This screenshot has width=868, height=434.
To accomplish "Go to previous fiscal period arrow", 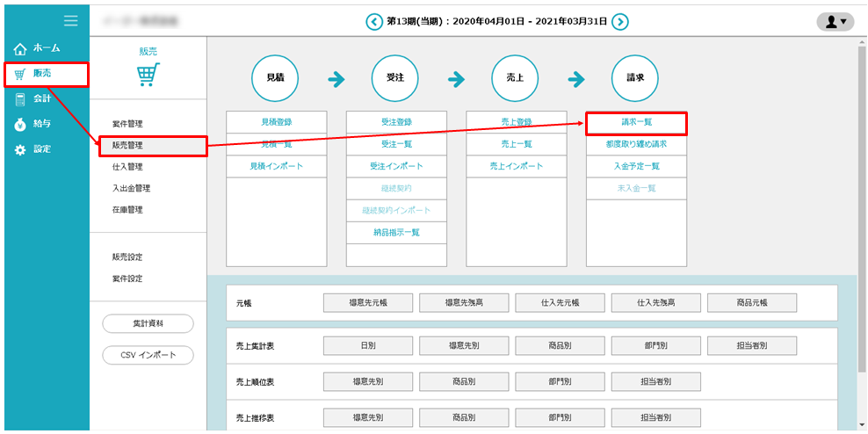I will pos(374,22).
